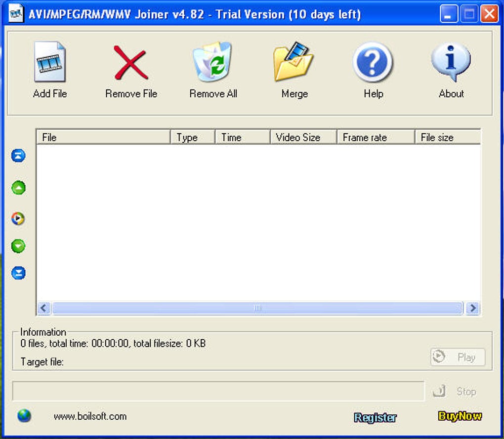Viewport: 504px width, 439px height.
Task: Sort list by the Type column header
Action: coord(192,137)
